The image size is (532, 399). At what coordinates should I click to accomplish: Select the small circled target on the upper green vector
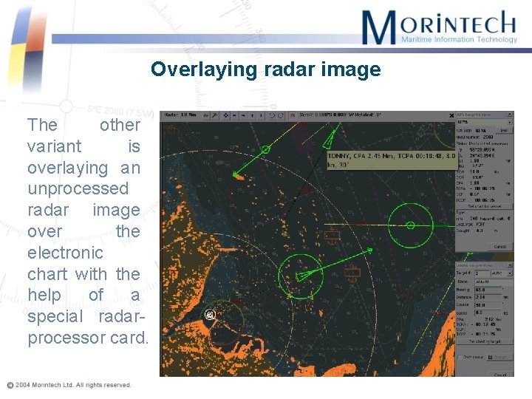266,149
